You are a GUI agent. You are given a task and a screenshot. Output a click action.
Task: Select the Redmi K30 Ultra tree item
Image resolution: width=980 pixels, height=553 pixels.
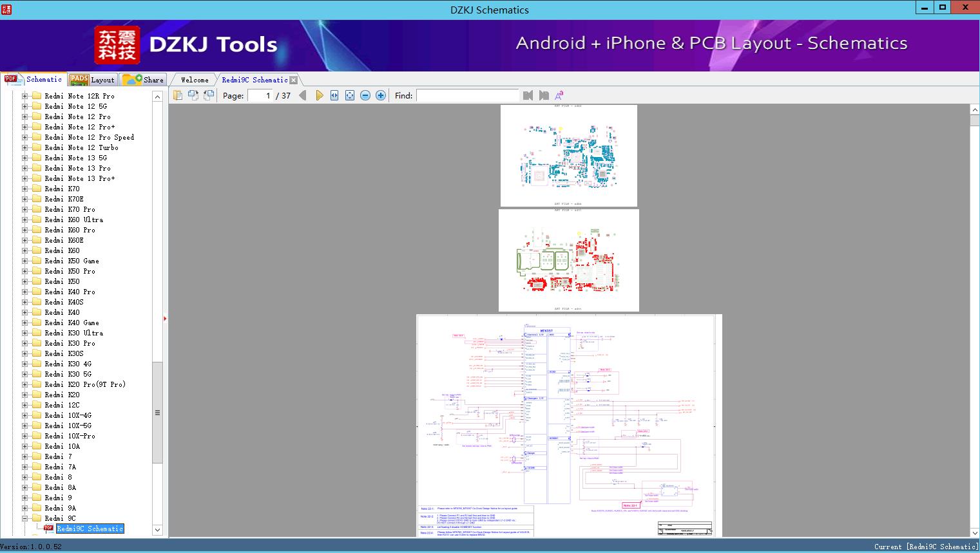(x=73, y=333)
